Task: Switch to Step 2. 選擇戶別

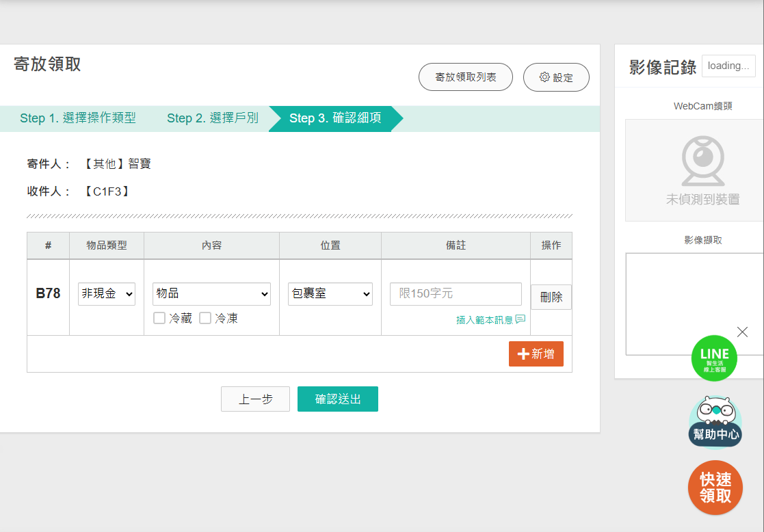Action: click(x=212, y=118)
